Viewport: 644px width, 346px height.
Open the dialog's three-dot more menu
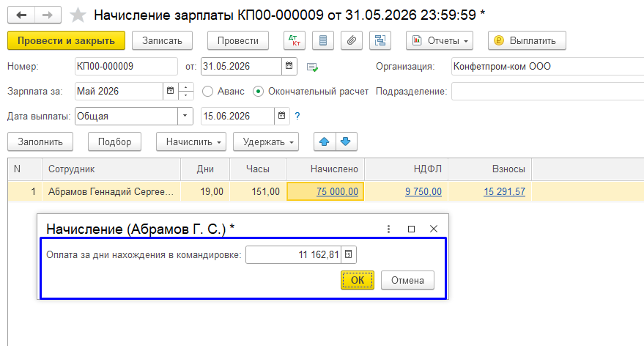tap(388, 229)
